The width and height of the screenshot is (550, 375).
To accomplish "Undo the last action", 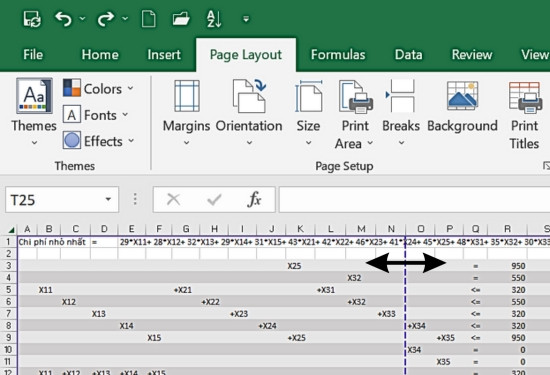I will tap(63, 19).
